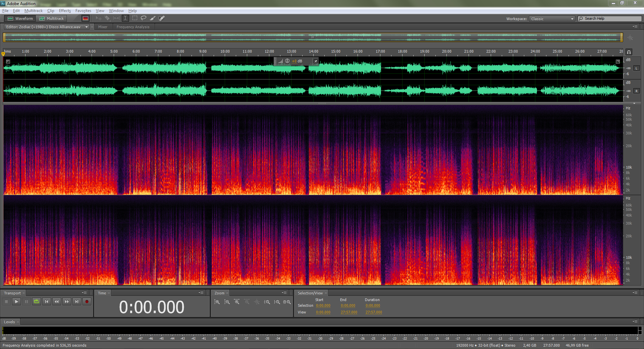This screenshot has height=349, width=644.
Task: Select the Time Selection tool
Action: (125, 18)
